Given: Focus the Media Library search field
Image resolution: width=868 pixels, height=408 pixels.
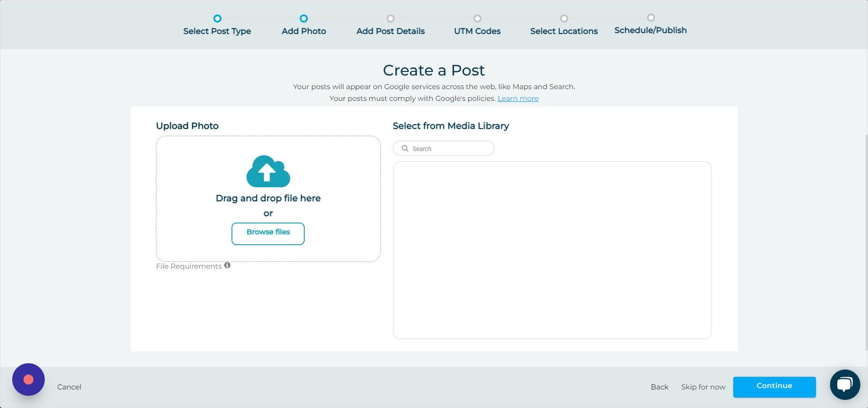Looking at the screenshot, I should [x=443, y=148].
